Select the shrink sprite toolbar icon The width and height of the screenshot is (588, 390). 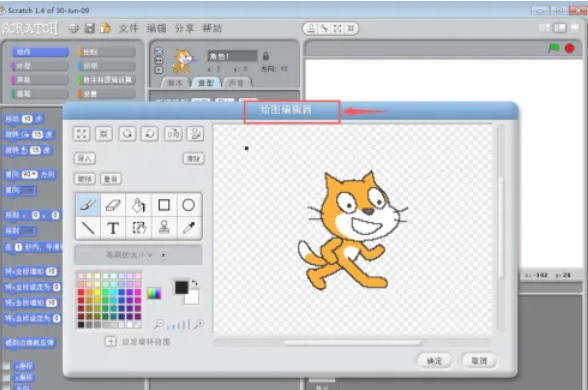pyautogui.click(x=351, y=28)
